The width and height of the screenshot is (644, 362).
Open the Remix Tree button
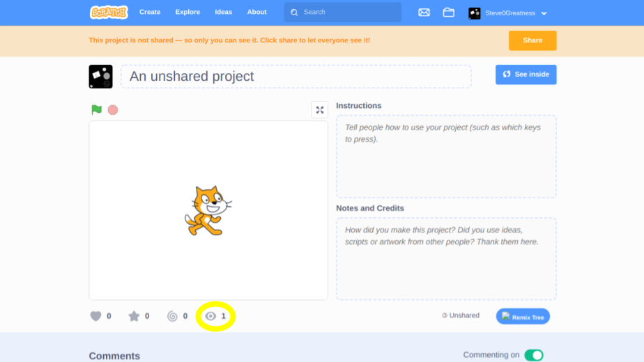point(523,317)
